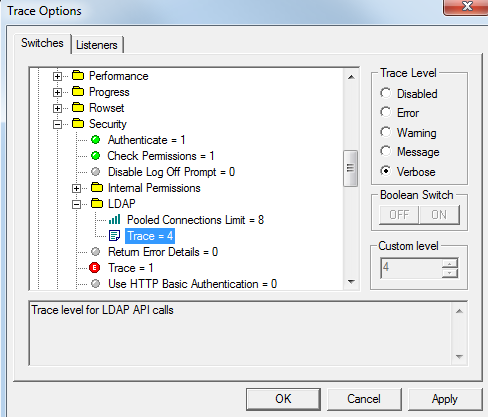Click the tree view vertical scrollbar thumb

[x=350, y=168]
